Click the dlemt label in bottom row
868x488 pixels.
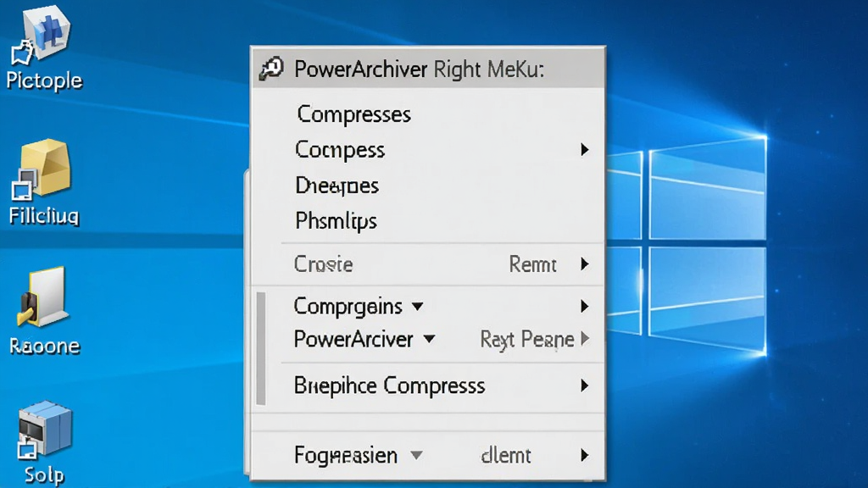pos(506,455)
